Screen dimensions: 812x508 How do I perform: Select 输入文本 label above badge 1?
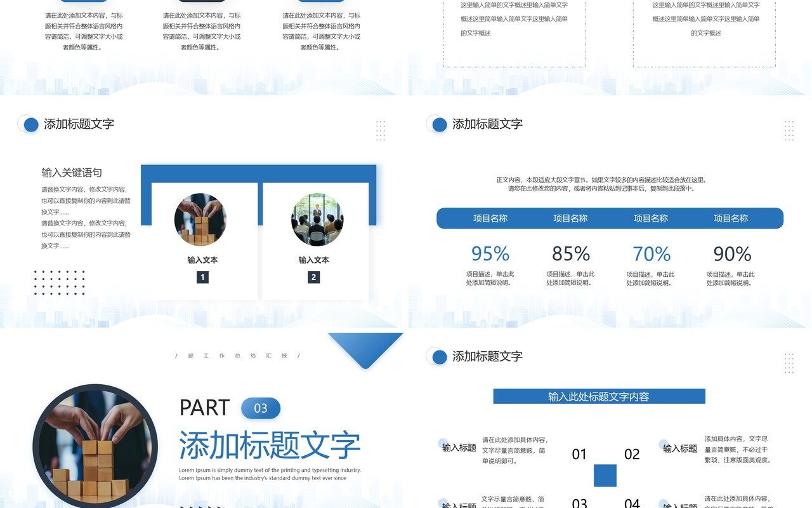point(202,260)
